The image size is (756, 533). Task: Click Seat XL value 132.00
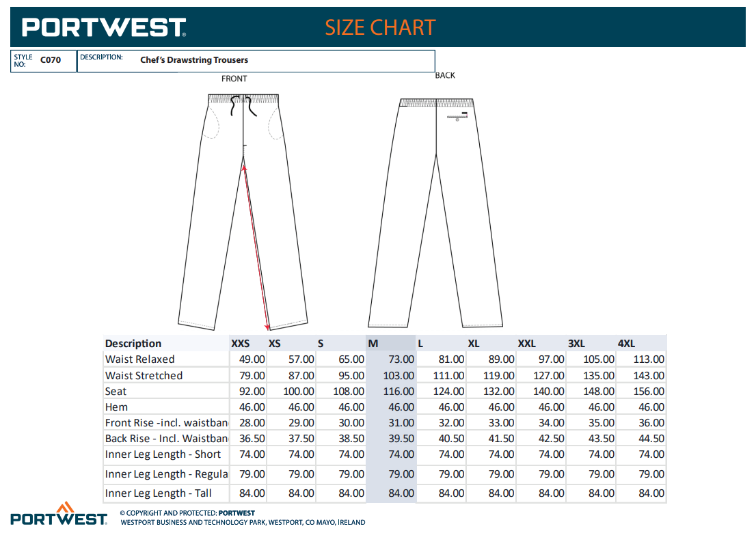tap(499, 392)
